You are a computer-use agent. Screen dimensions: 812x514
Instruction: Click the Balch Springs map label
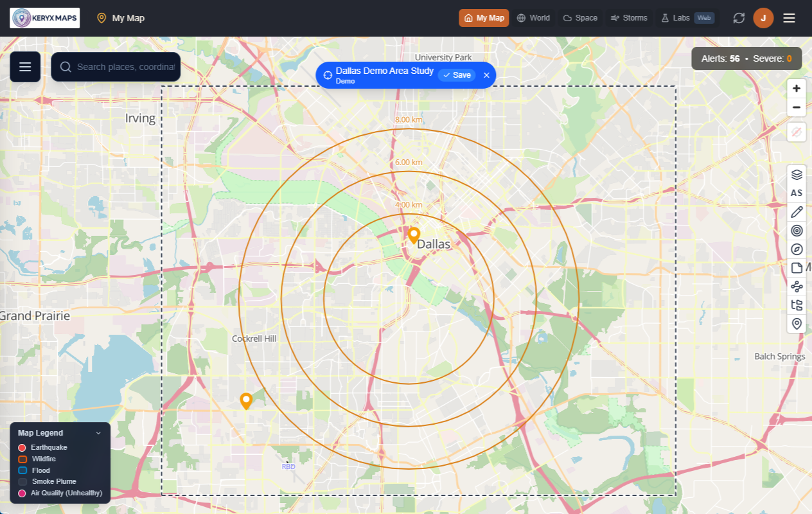pos(780,357)
